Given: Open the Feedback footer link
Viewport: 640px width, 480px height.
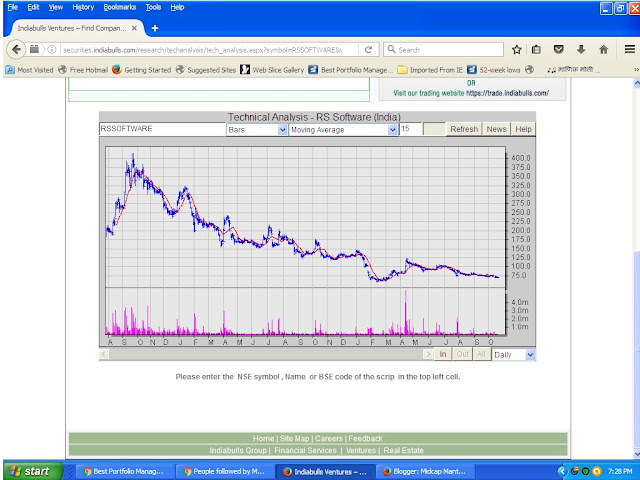Looking at the screenshot, I should (365, 438).
